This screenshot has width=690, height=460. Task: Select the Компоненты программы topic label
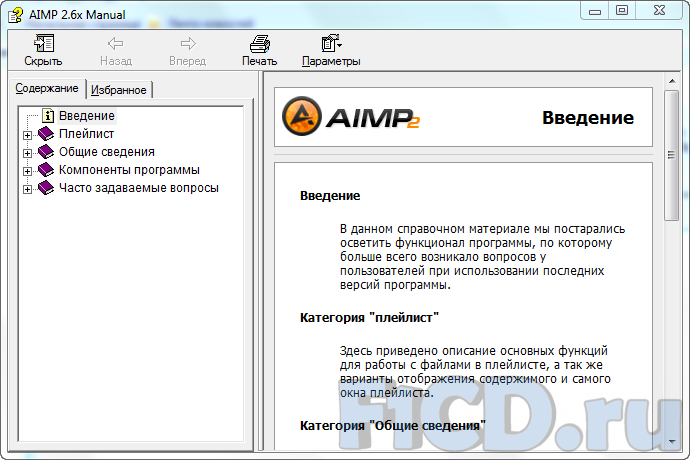tap(129, 170)
